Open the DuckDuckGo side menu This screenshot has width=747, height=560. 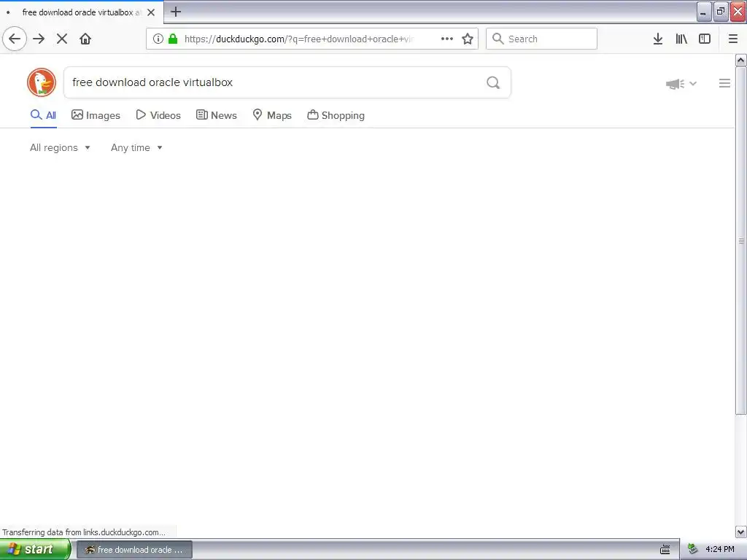click(x=724, y=83)
